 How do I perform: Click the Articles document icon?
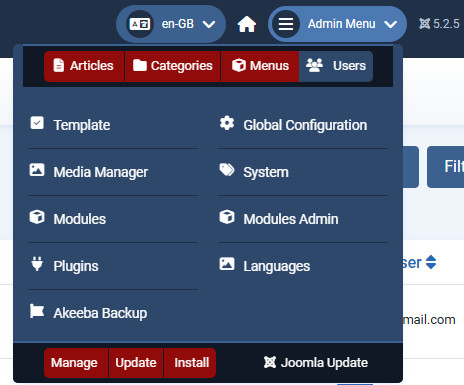59,65
